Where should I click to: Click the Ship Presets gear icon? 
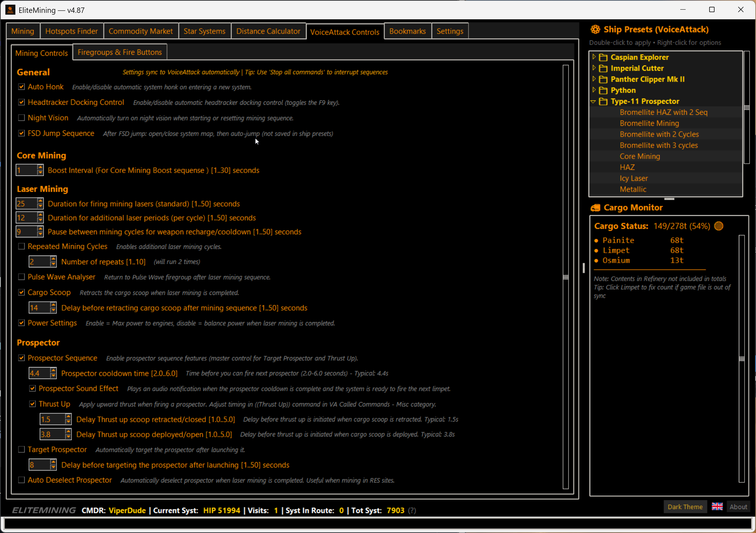pyautogui.click(x=595, y=29)
